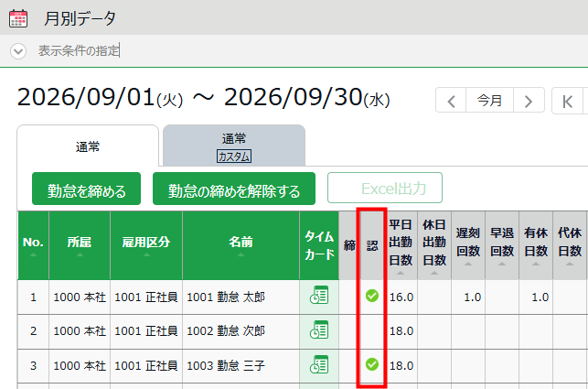The width and height of the screenshot is (588, 389).
Task: Sort by 早退回数 column header
Action: [502, 245]
